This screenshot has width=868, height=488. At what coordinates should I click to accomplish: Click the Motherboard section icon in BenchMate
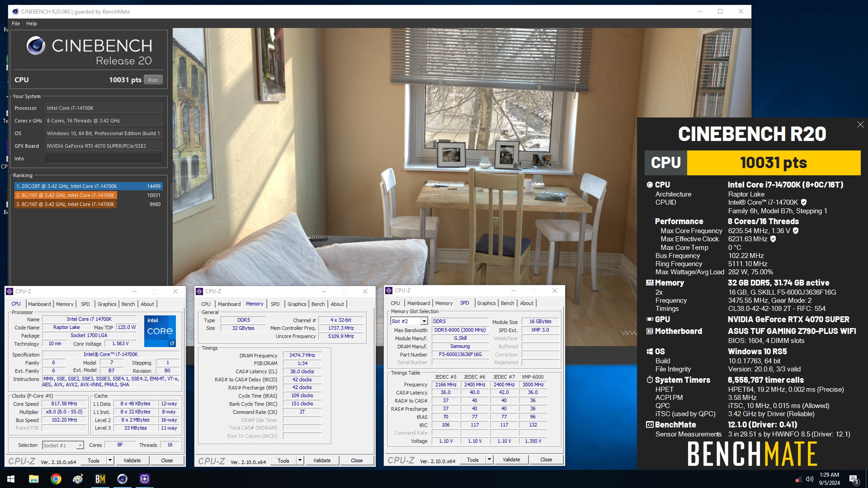coord(650,331)
